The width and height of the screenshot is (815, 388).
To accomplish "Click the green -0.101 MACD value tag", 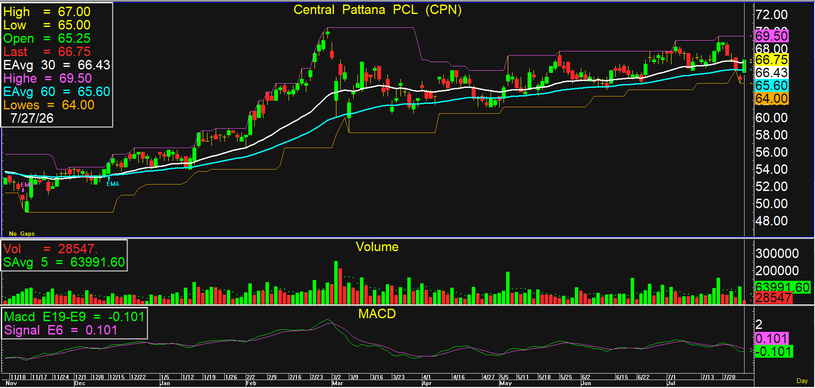I will click(x=774, y=351).
